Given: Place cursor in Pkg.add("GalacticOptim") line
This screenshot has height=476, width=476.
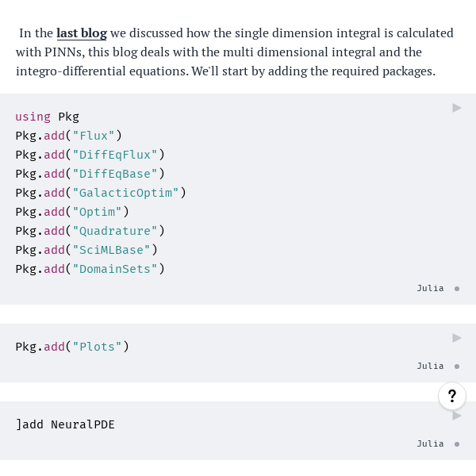Looking at the screenshot, I should pyautogui.click(x=101, y=193).
